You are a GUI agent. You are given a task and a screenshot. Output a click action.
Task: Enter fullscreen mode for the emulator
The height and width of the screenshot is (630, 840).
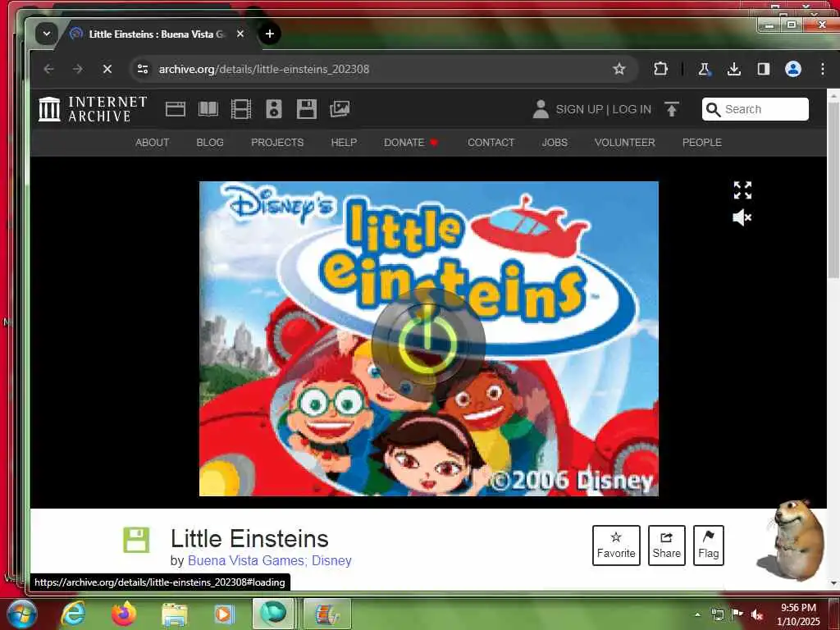point(742,190)
